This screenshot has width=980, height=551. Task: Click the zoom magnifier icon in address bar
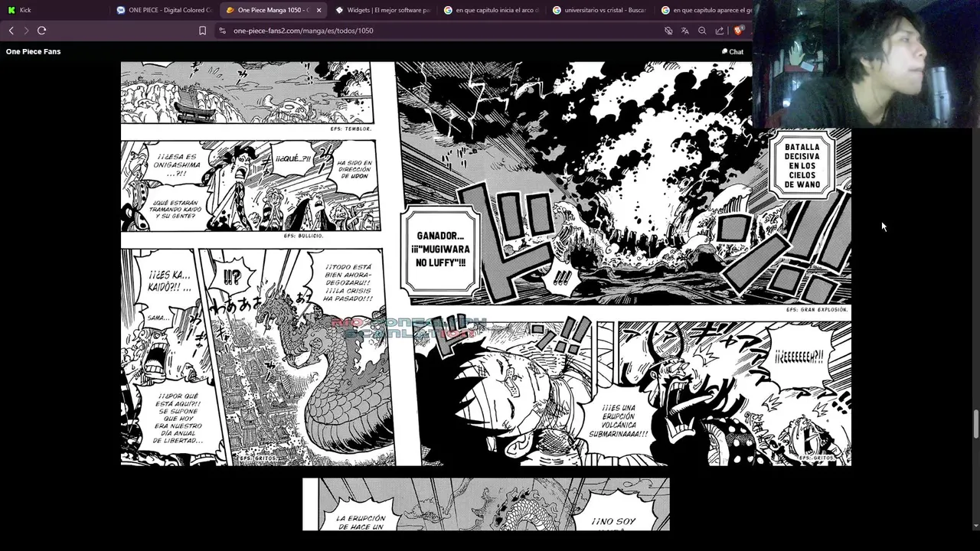(x=702, y=31)
